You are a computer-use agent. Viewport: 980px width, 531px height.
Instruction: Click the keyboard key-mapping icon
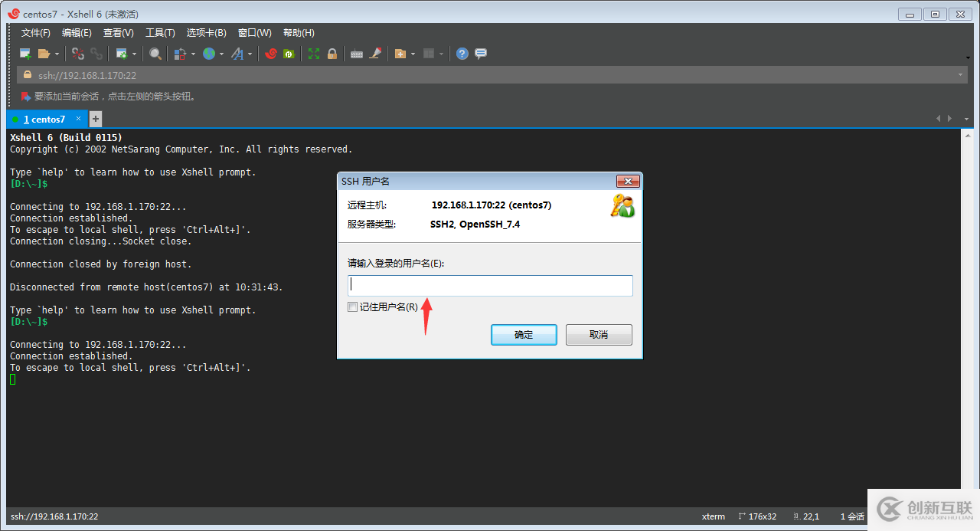click(x=357, y=54)
